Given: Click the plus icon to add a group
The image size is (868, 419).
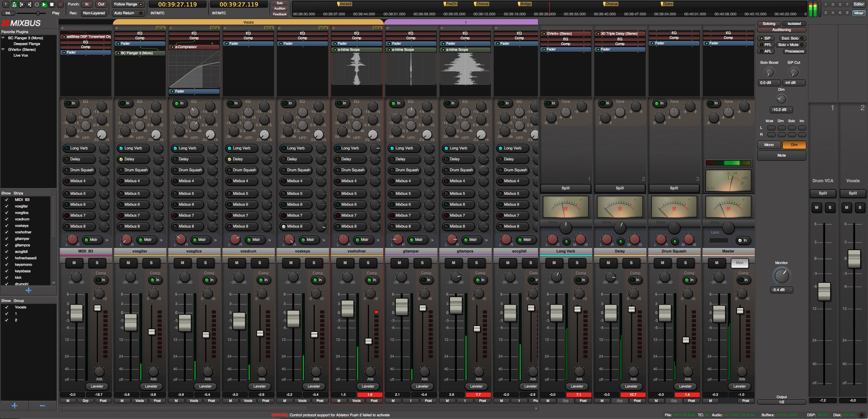Looking at the screenshot, I should [x=15, y=405].
